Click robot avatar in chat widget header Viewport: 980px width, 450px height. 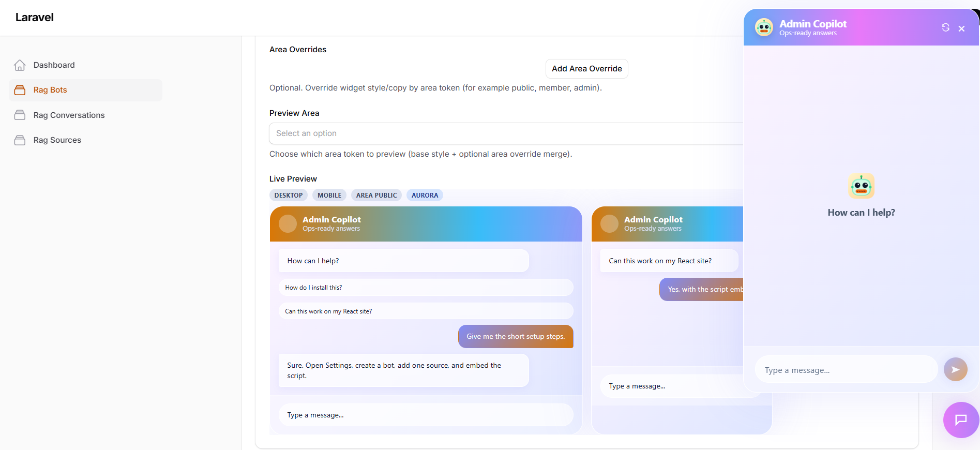[x=764, y=27]
